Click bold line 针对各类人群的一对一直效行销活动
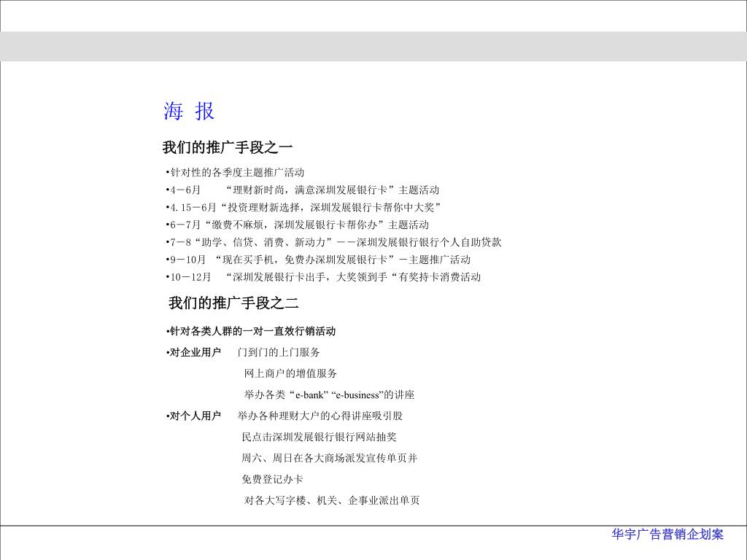The width and height of the screenshot is (747, 560). (x=251, y=332)
